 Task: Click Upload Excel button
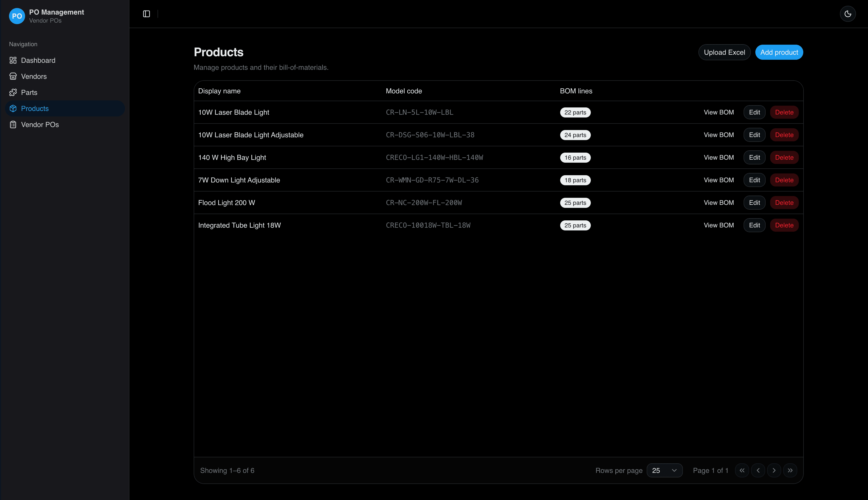coord(724,52)
